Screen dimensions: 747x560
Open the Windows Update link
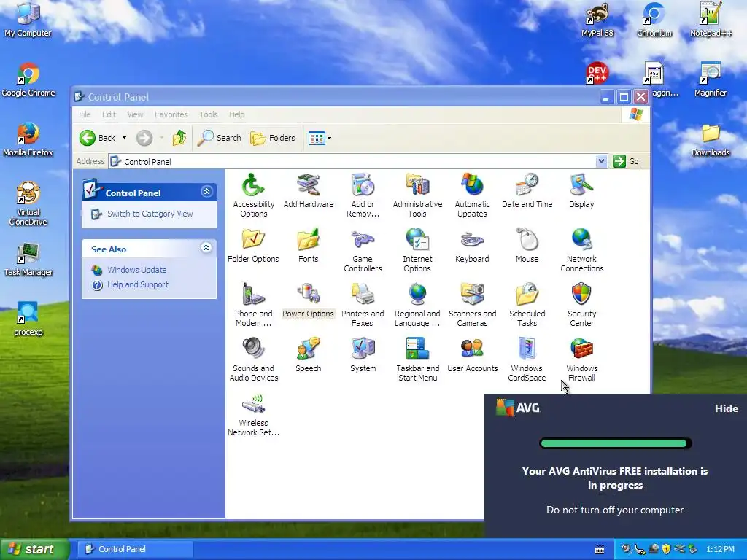coord(136,270)
